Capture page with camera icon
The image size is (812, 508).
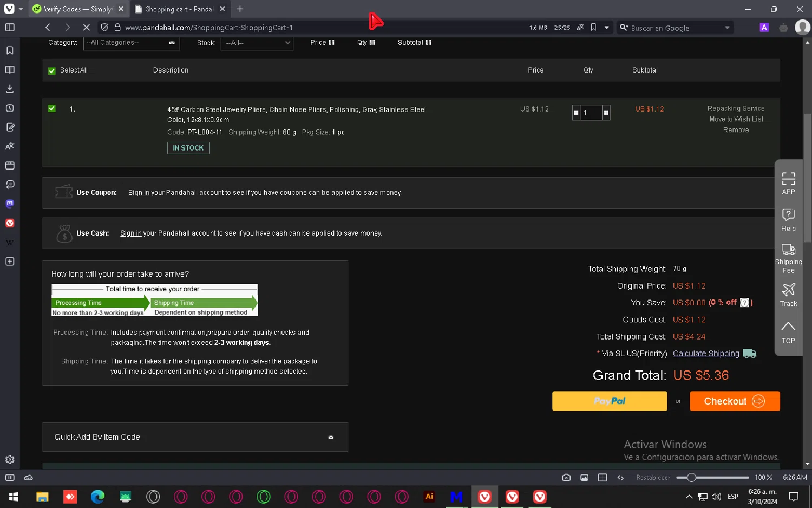pyautogui.click(x=566, y=478)
